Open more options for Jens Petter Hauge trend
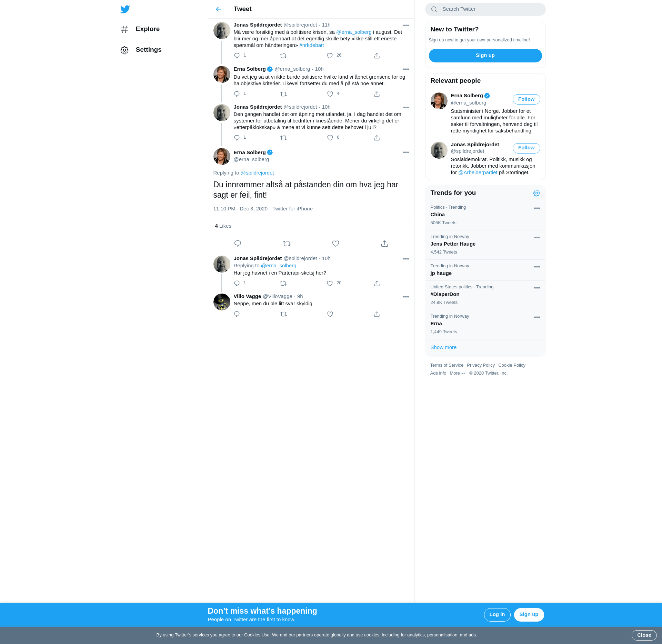 (x=537, y=237)
